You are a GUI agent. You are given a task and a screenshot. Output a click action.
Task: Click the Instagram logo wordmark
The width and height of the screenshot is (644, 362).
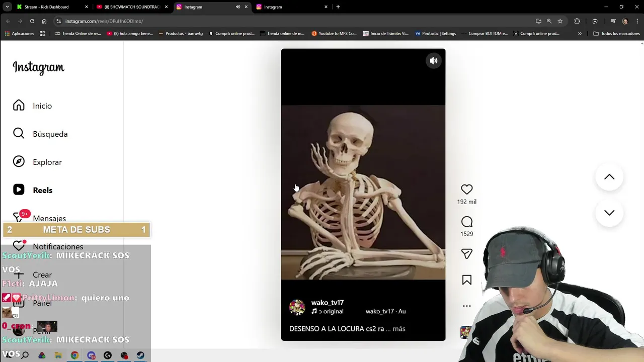(x=39, y=67)
